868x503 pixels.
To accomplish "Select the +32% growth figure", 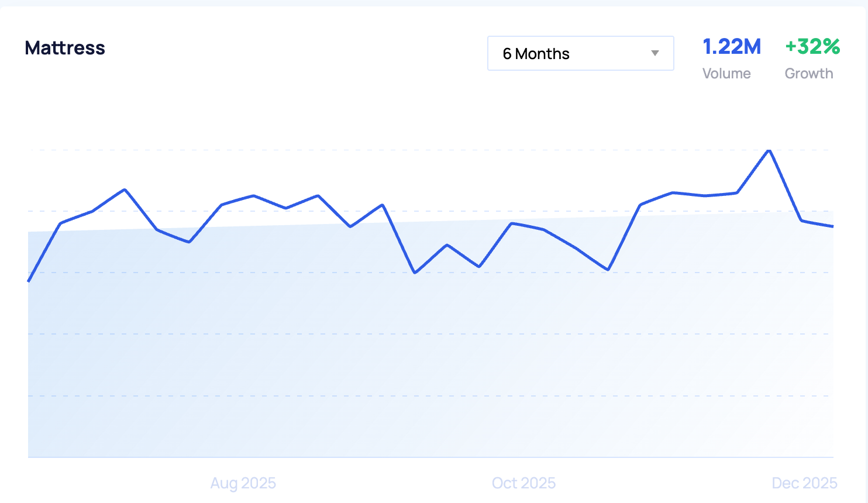I will [812, 47].
